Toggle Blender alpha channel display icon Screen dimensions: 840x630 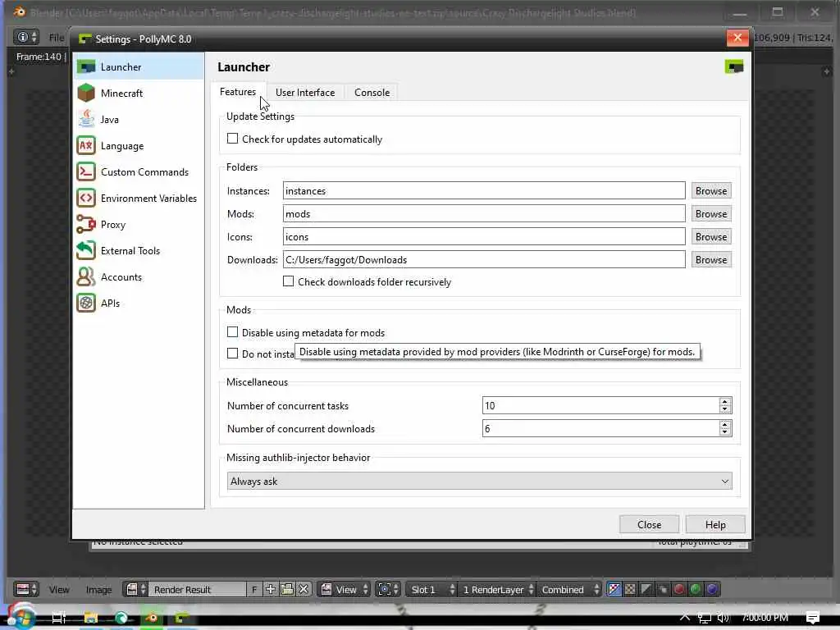coord(646,589)
